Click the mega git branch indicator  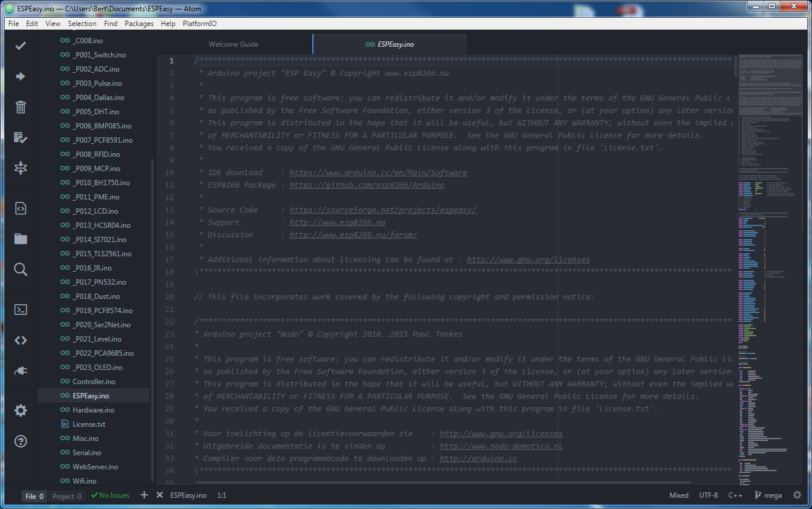(768, 495)
